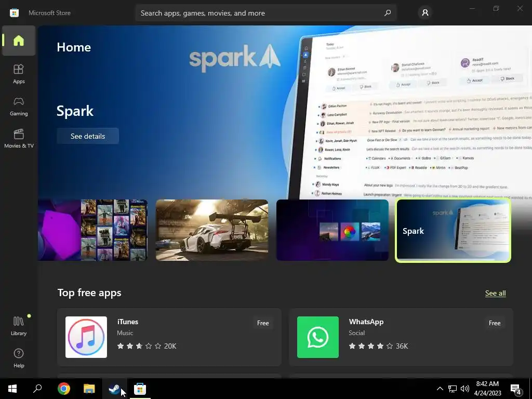Viewport: 532px width, 399px height.
Task: Open the Help section
Action: 19,358
